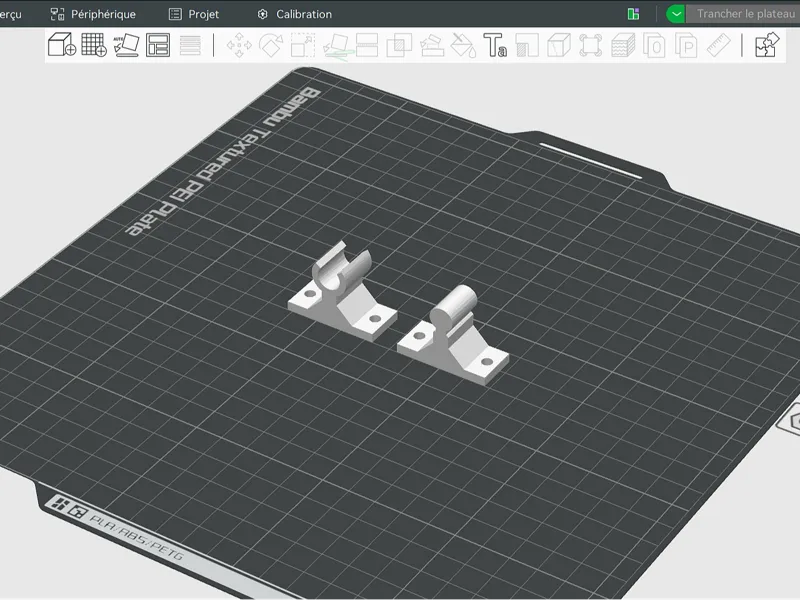The image size is (800, 600).
Task: Click the cube with seam line icon
Action: [559, 45]
